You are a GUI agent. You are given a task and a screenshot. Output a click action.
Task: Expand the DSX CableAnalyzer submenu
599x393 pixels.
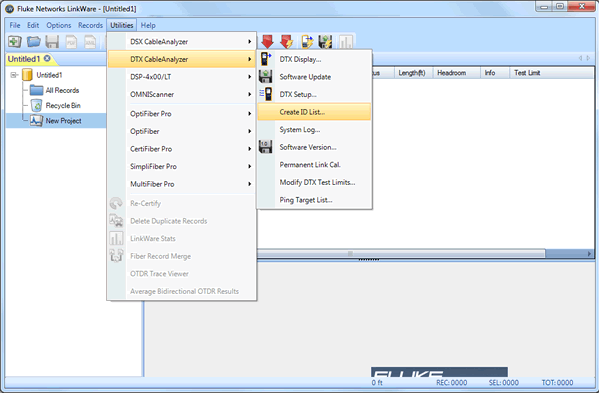coord(181,41)
